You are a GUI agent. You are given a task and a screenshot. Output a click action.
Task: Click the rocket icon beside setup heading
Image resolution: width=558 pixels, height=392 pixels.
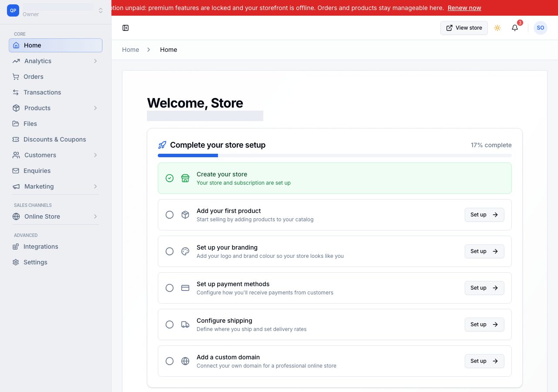[x=162, y=145]
